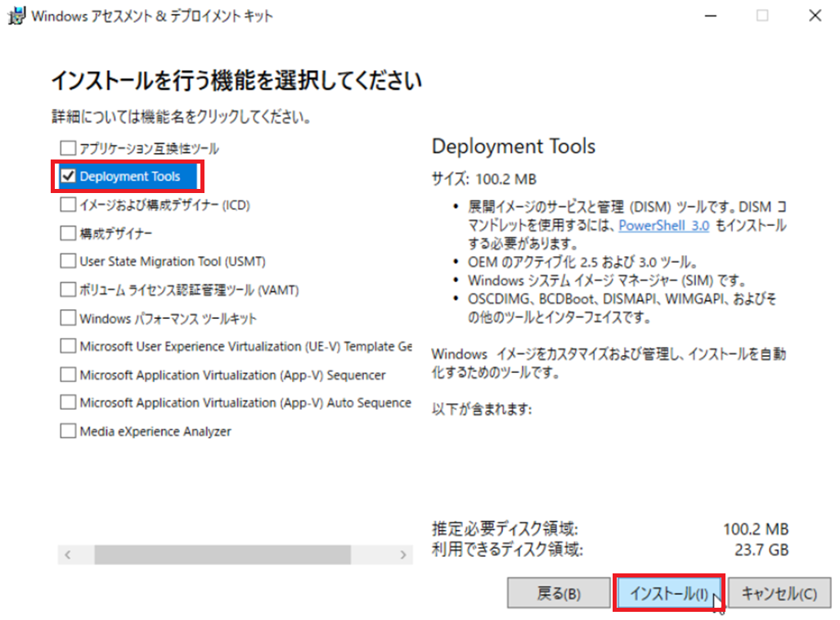840x620 pixels.
Task: Click the Media eXperience Analyzer label
Action: [x=155, y=431]
